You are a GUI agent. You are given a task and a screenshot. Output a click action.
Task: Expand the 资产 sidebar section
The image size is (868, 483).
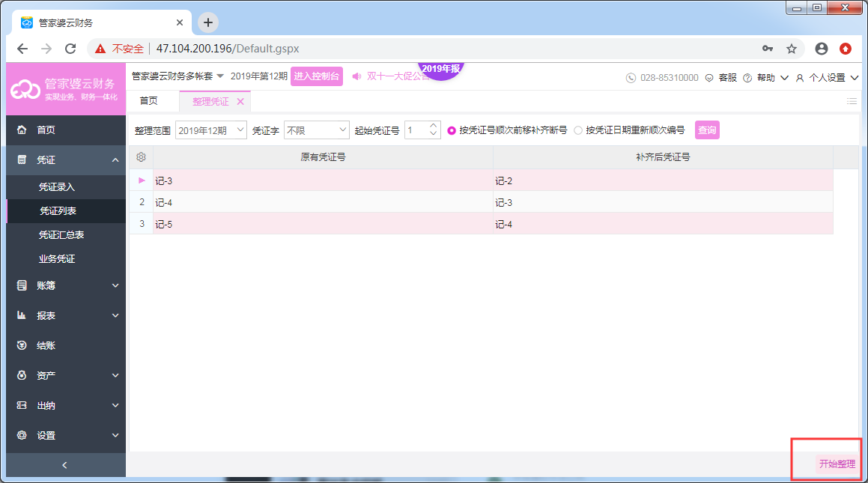click(66, 375)
